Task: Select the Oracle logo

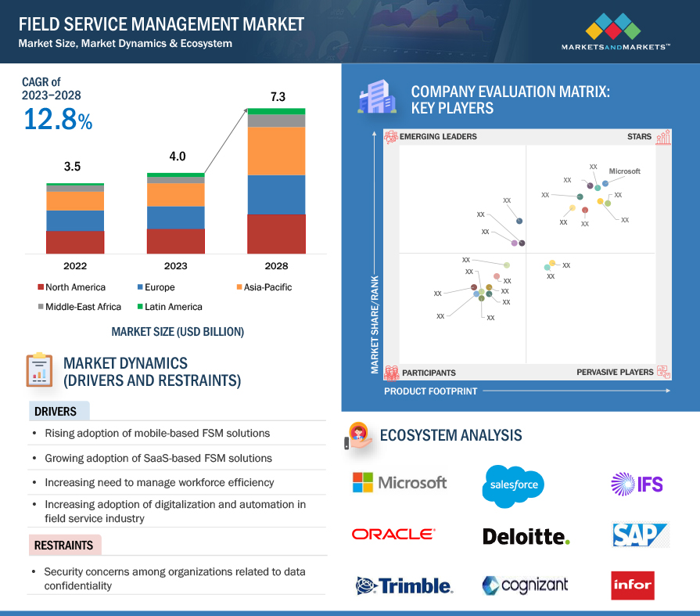Action: coord(393,535)
